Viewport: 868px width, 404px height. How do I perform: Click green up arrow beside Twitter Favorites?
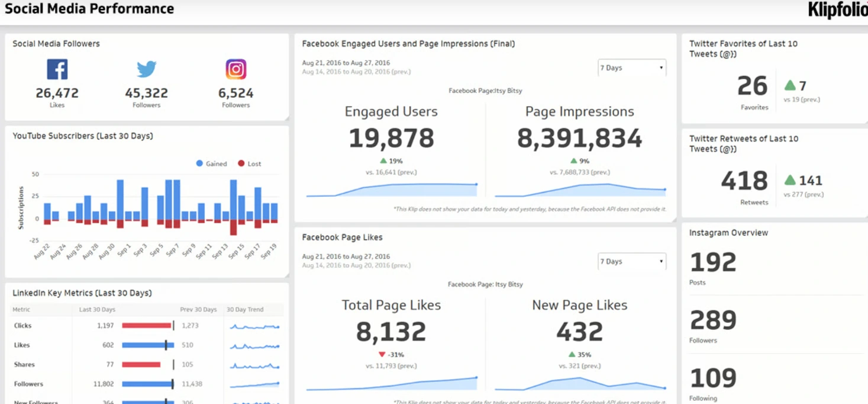coord(789,85)
